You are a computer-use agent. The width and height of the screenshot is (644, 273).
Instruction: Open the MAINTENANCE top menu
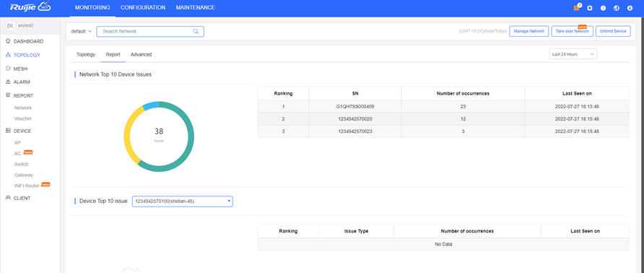195,7
